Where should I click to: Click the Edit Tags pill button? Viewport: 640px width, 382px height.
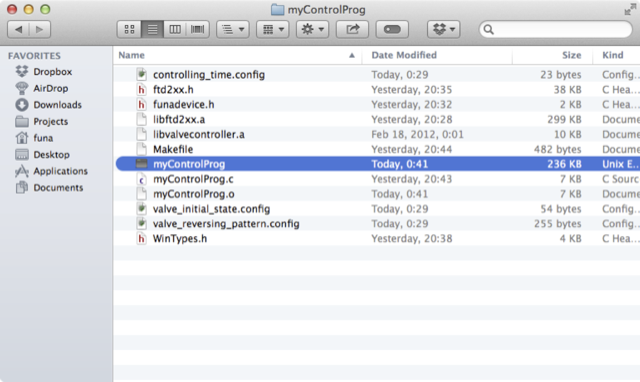point(392,29)
